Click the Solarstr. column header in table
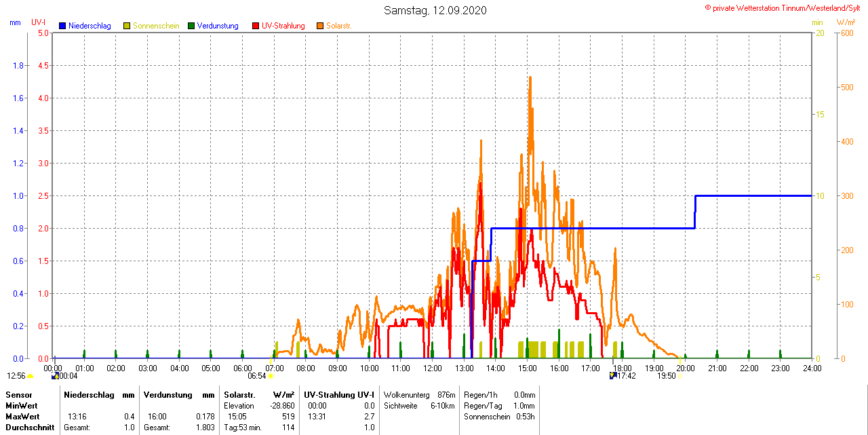 239,395
